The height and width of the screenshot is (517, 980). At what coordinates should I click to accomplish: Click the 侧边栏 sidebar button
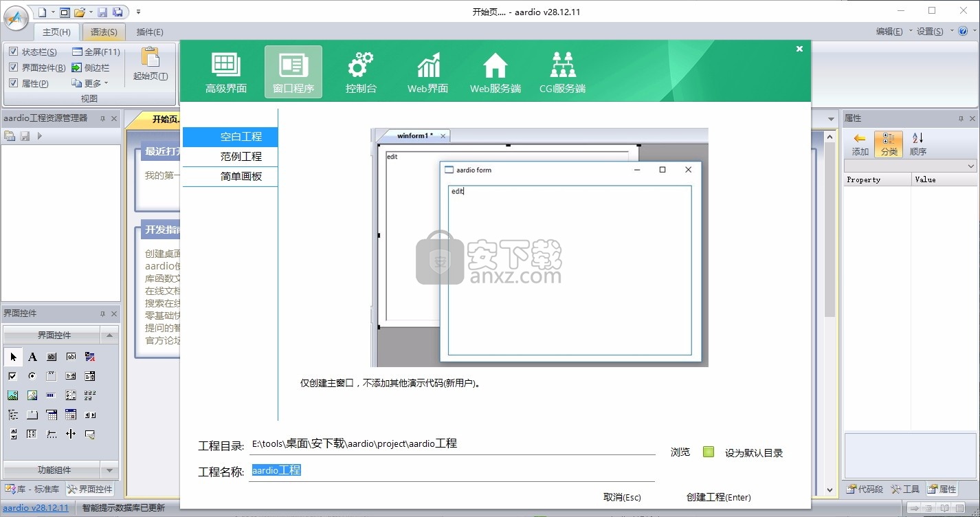click(x=90, y=67)
